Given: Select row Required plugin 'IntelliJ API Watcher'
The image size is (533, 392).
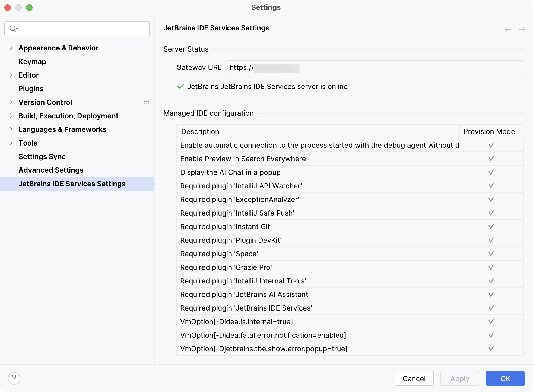Looking at the screenshot, I should tap(350, 186).
